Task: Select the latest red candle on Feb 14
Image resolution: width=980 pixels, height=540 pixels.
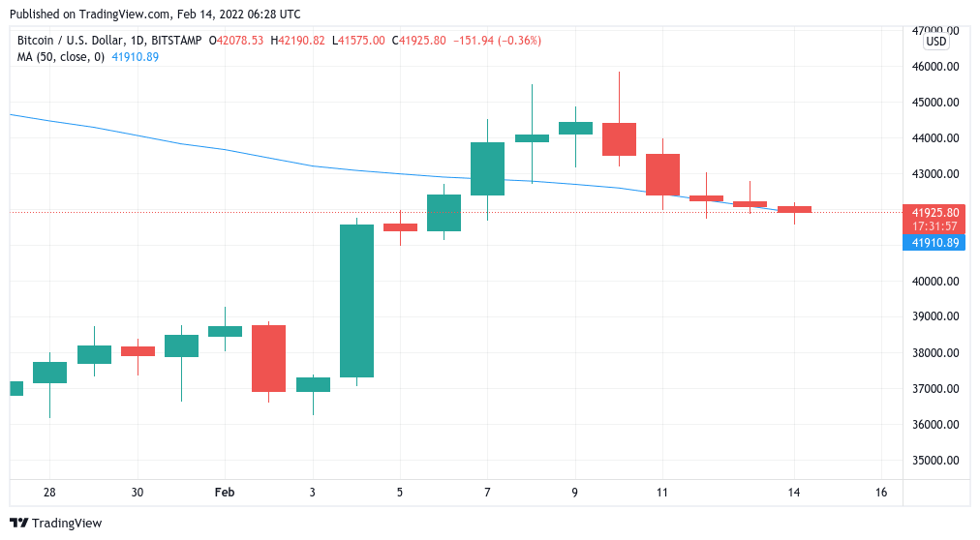Action: coord(794,209)
